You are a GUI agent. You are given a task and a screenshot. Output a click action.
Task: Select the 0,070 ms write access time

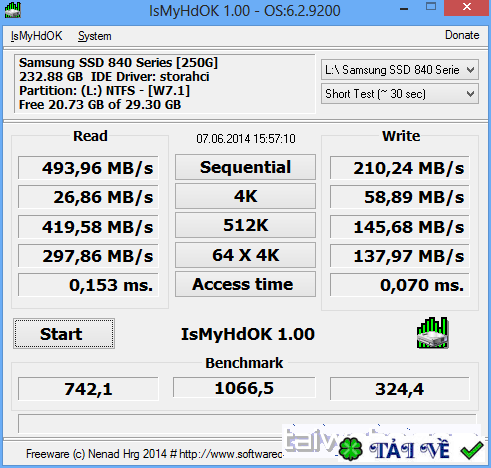click(x=400, y=285)
